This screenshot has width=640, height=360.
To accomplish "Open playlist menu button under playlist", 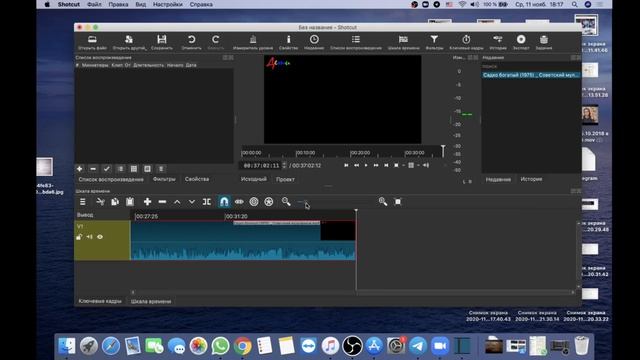I will point(161,169).
